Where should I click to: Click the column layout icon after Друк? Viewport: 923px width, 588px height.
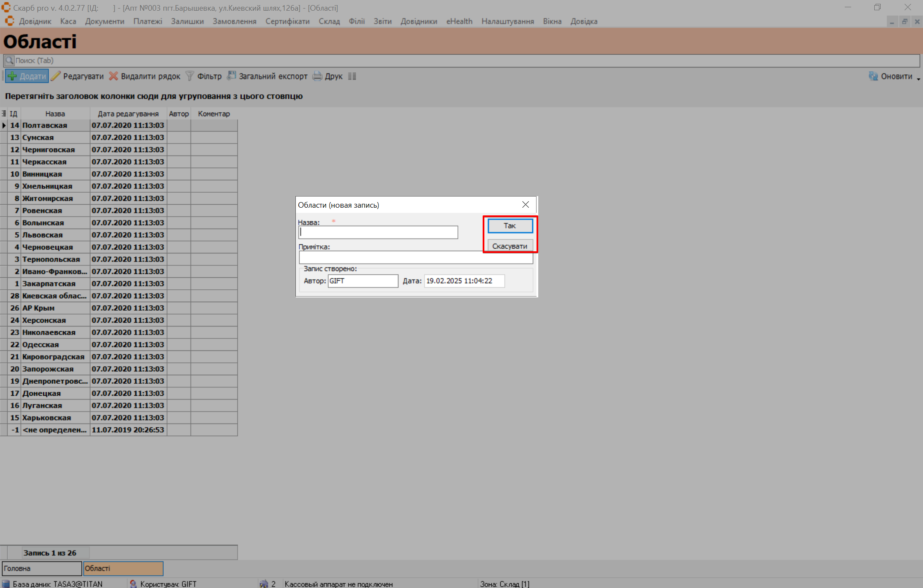pyautogui.click(x=352, y=76)
